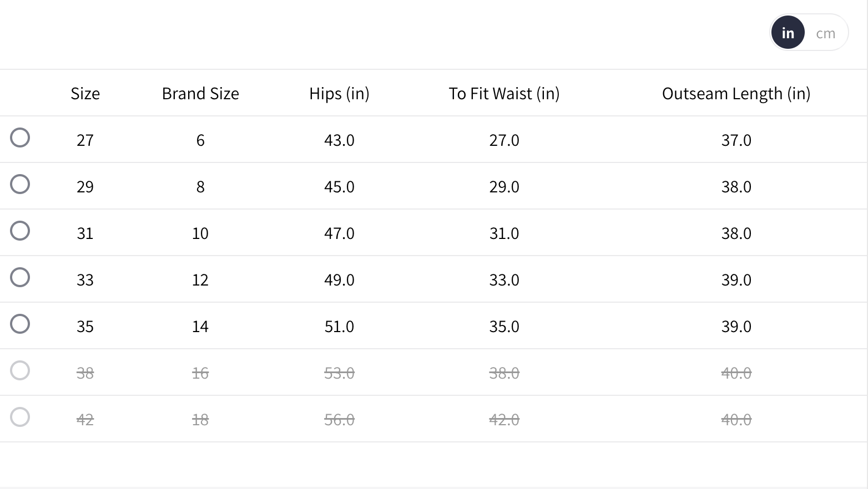Click the 51.0 hips value
The image size is (868, 489).
click(339, 327)
